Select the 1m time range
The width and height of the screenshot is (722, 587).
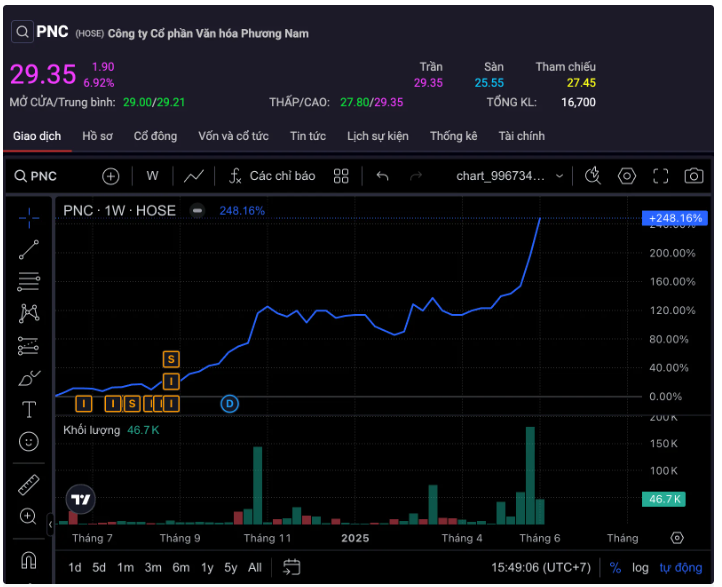(x=125, y=568)
